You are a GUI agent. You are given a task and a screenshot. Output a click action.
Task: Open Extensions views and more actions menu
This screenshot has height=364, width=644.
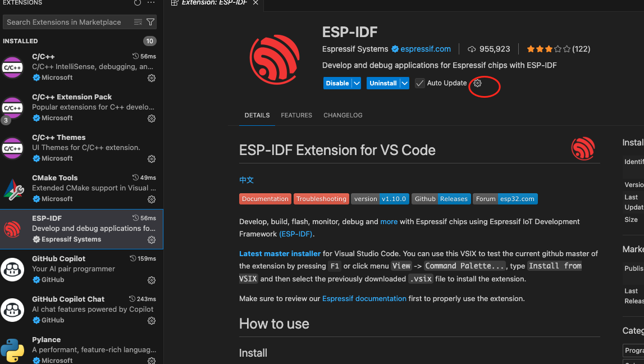pos(151,2)
